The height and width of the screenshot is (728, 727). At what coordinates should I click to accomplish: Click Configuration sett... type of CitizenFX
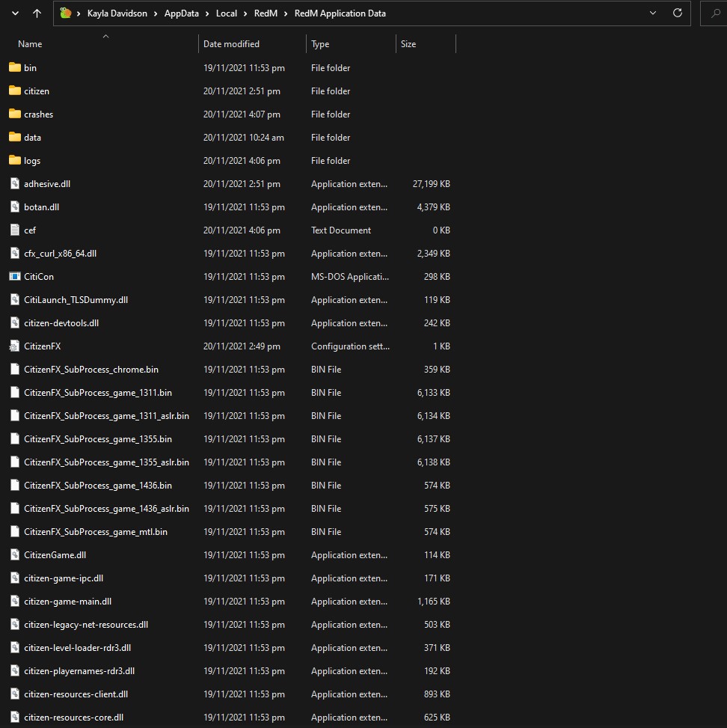pos(350,346)
